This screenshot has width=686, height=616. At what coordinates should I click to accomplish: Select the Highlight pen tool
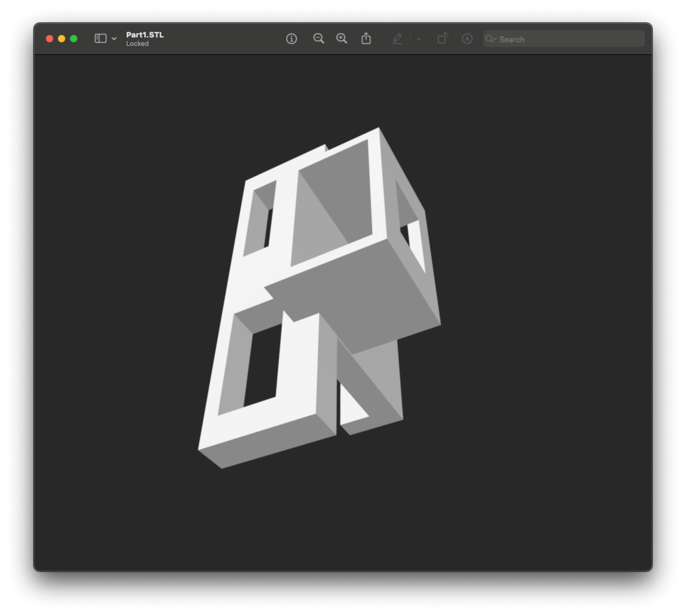tap(397, 39)
